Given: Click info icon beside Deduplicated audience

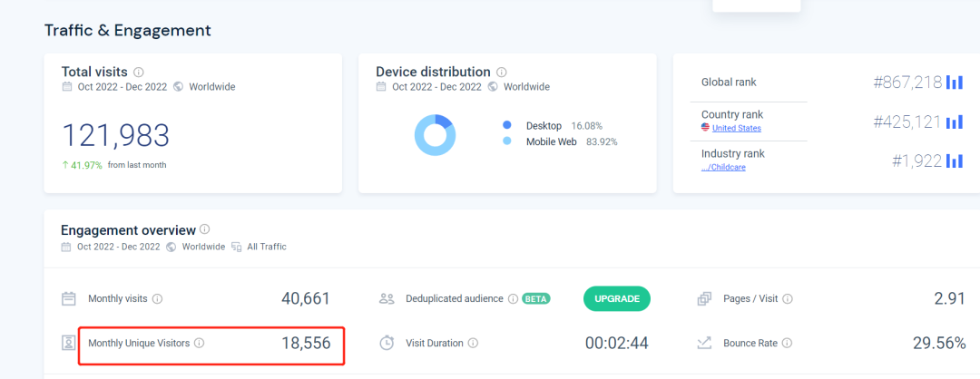Looking at the screenshot, I should (513, 299).
